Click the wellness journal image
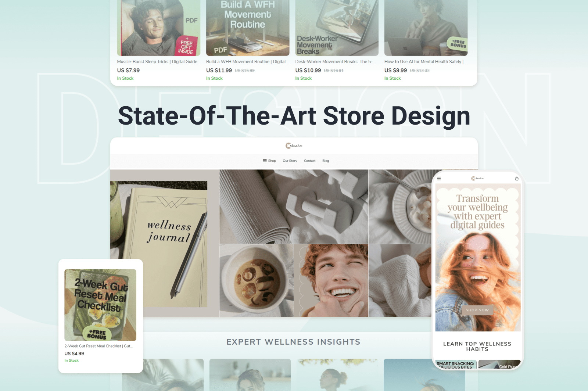Viewport: 588px width, 391px height. click(165, 243)
